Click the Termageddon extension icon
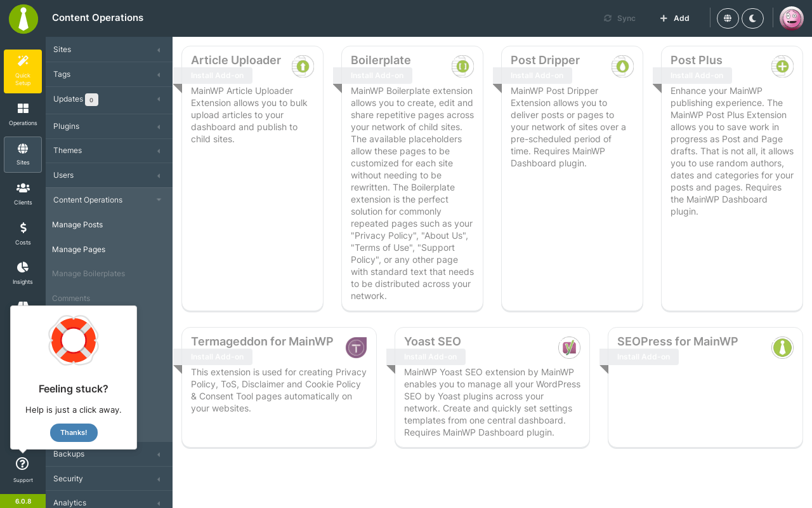This screenshot has width=812, height=508. [356, 347]
